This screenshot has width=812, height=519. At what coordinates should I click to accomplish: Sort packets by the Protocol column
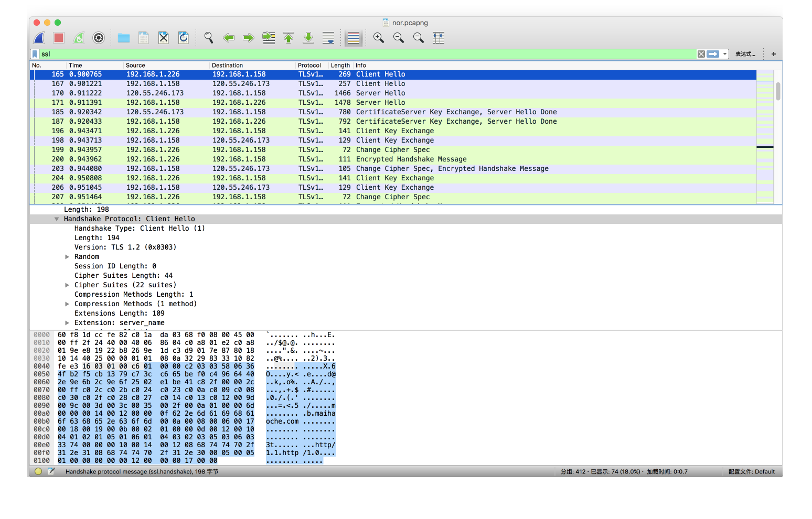coord(309,66)
